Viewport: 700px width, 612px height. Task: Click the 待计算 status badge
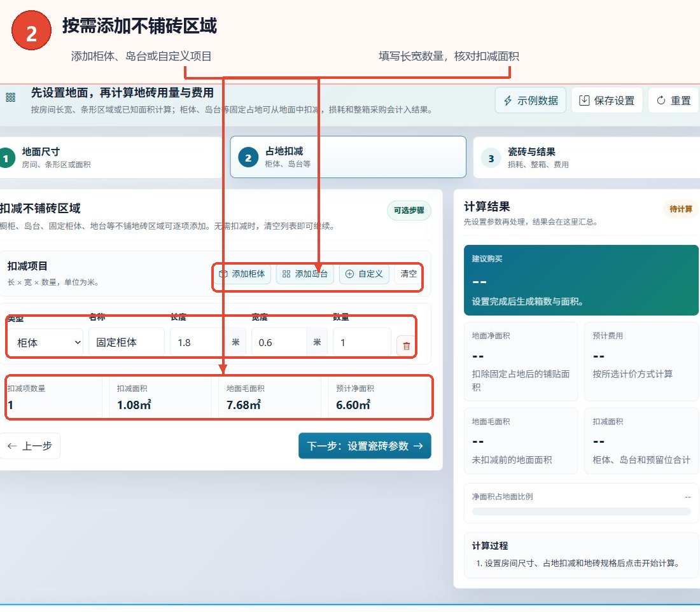tap(681, 209)
